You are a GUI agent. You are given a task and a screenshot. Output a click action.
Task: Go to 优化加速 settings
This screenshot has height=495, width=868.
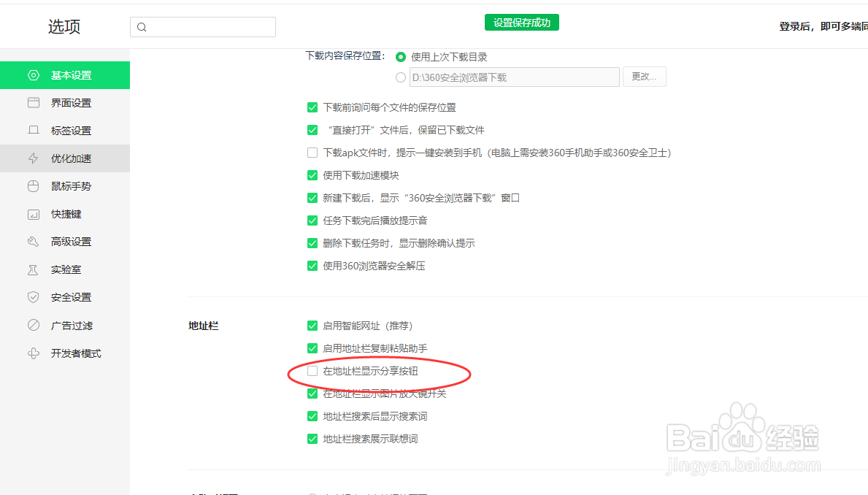tap(65, 158)
